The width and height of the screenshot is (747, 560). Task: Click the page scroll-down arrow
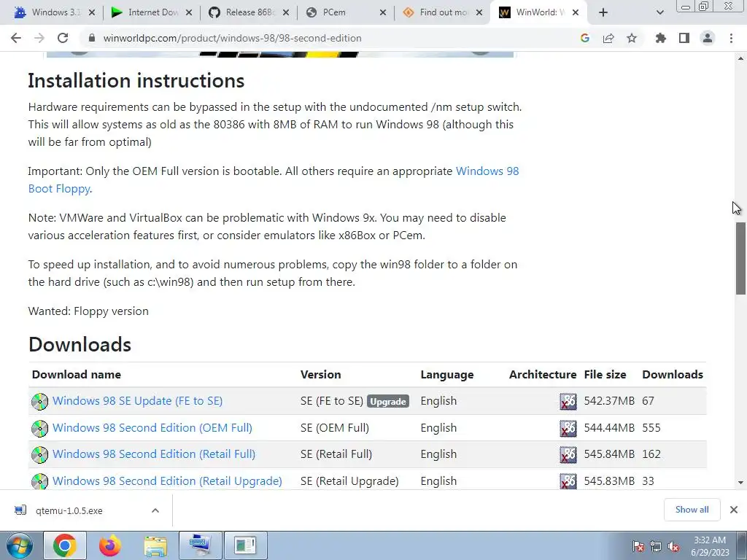coord(740,483)
